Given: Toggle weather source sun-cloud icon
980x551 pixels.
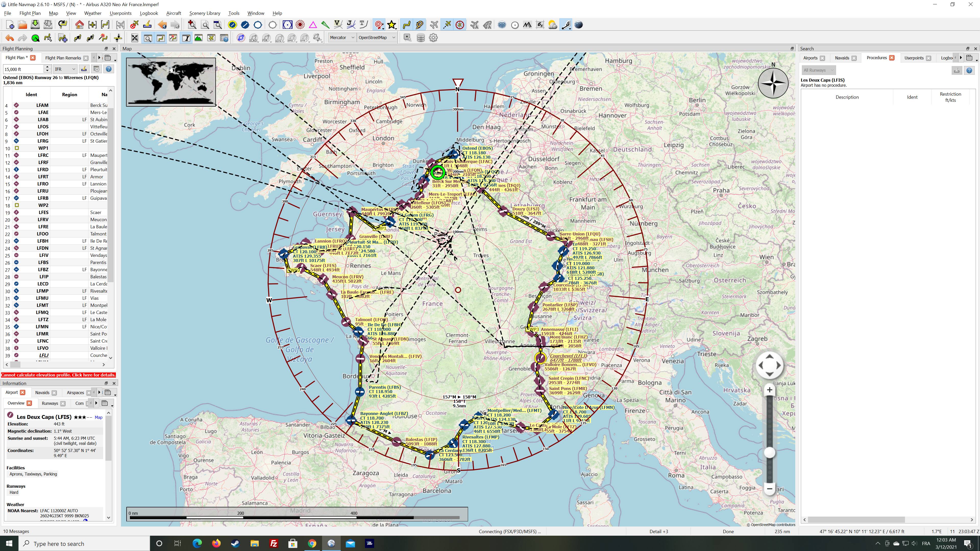Looking at the screenshot, I should coord(552,25).
